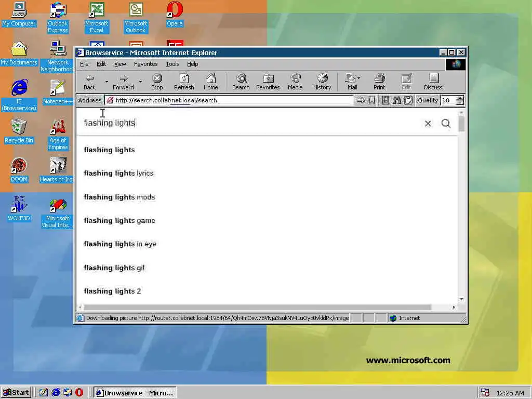Click the Internet Explorer quick launch icon
This screenshot has height=399, width=532.
click(56, 393)
